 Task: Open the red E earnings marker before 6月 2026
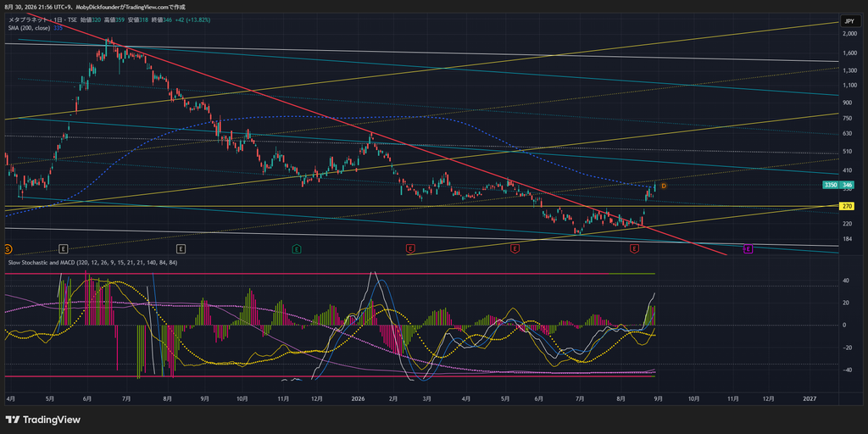pyautogui.click(x=515, y=248)
